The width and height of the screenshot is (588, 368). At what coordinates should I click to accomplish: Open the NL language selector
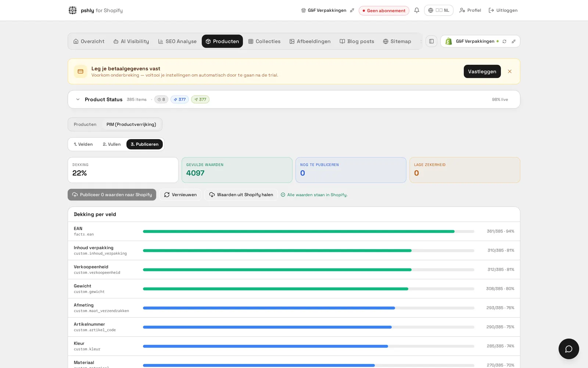pyautogui.click(x=439, y=10)
